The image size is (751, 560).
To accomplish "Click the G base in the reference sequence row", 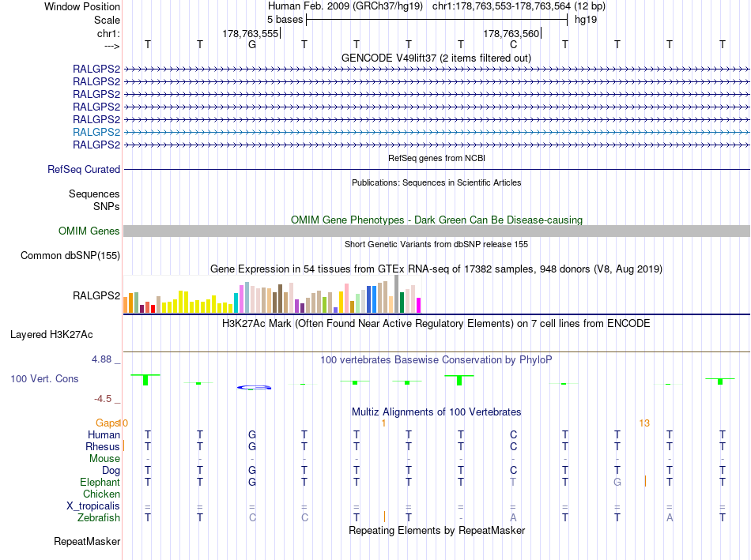I will [252, 44].
